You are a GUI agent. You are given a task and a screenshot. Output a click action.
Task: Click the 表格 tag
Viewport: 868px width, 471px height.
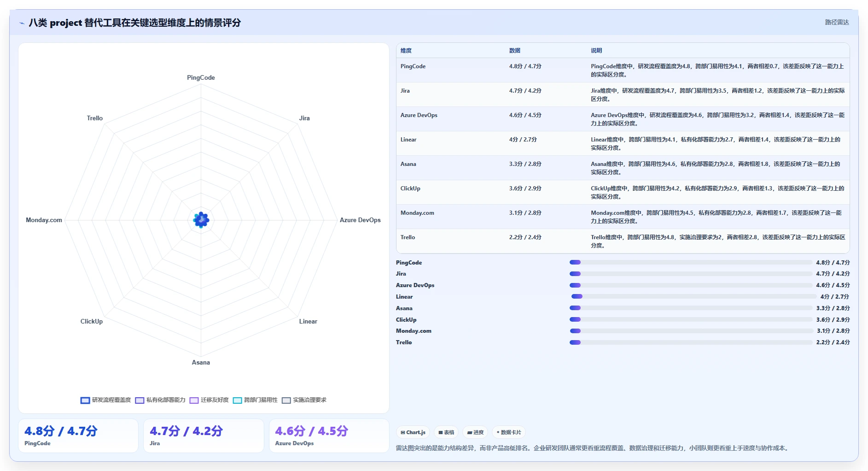[446, 432]
